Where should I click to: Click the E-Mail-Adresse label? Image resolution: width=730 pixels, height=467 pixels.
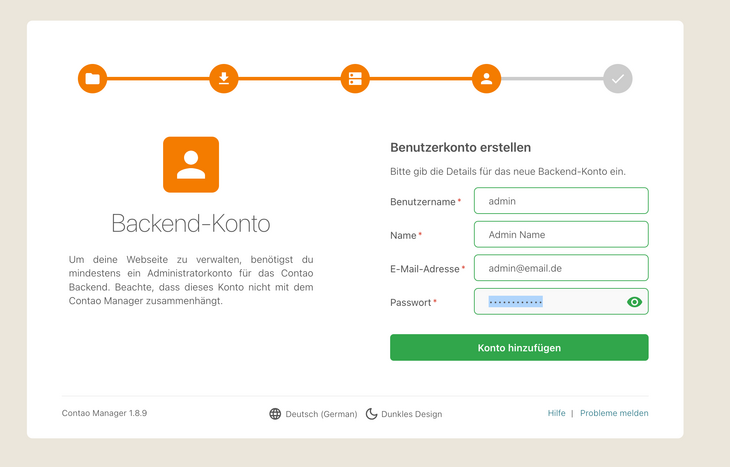coord(425,269)
